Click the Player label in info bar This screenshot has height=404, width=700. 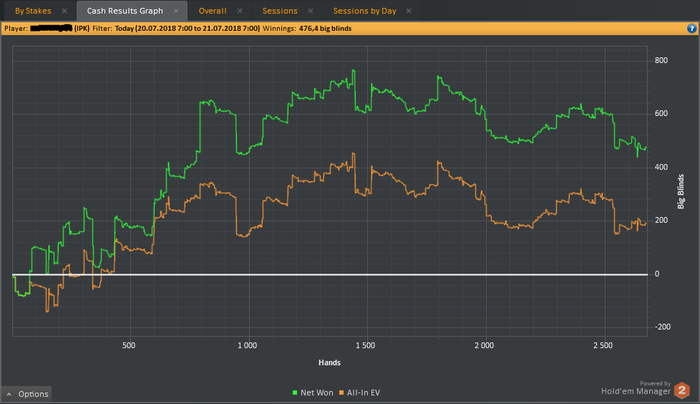pyautogui.click(x=16, y=29)
